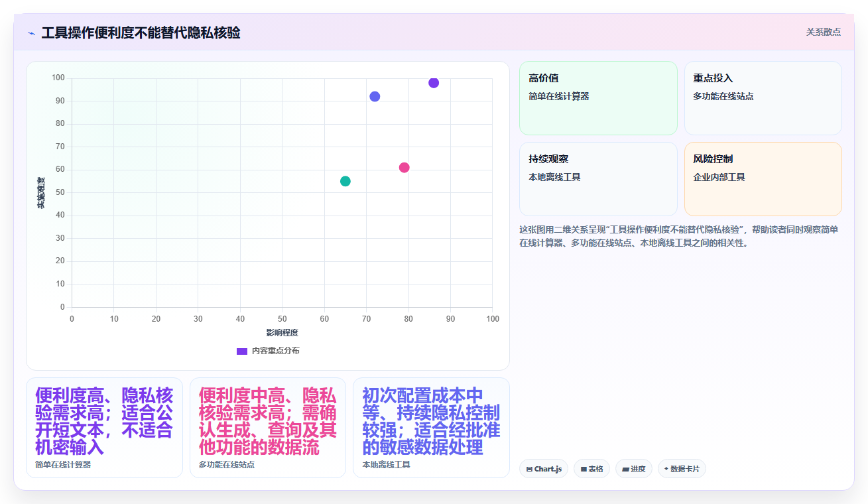Click the blue headline 初次配置成本中等
This screenshot has height=504, width=868.
(x=431, y=422)
